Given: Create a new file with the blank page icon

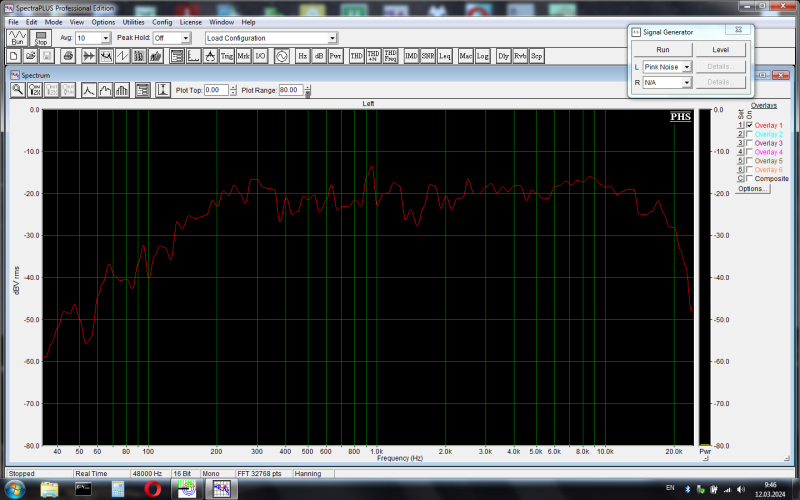Looking at the screenshot, I should coord(14,56).
